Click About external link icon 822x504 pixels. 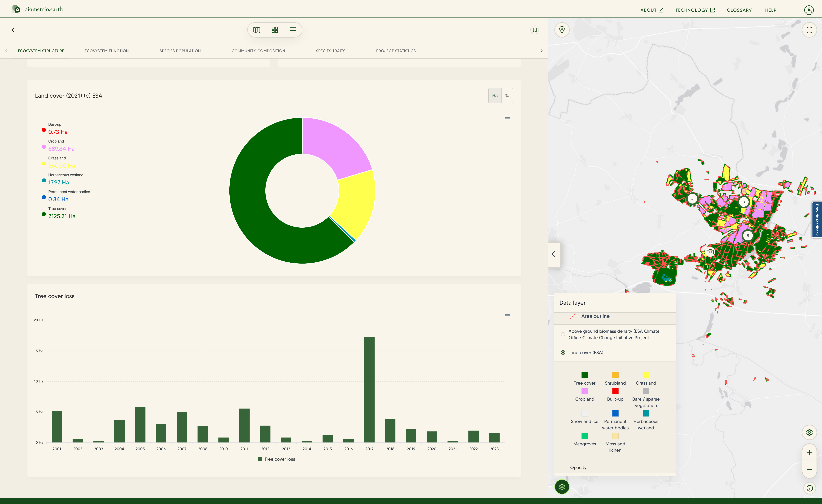tap(661, 10)
